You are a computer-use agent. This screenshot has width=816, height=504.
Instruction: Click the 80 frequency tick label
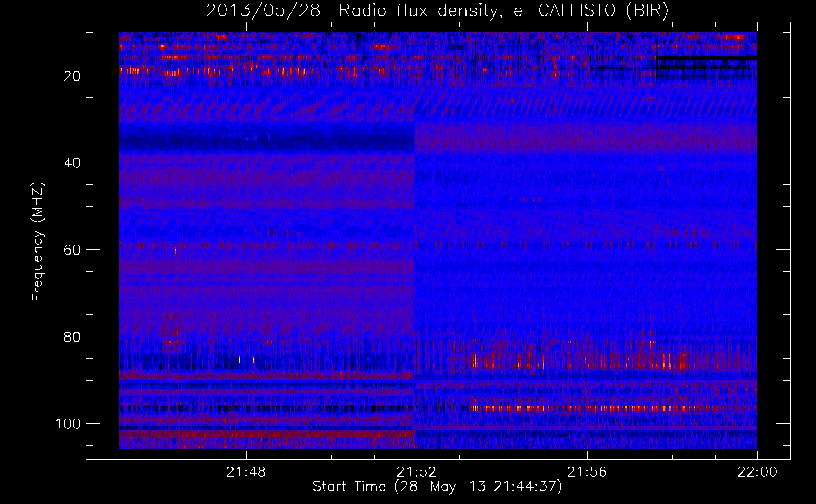(73, 337)
